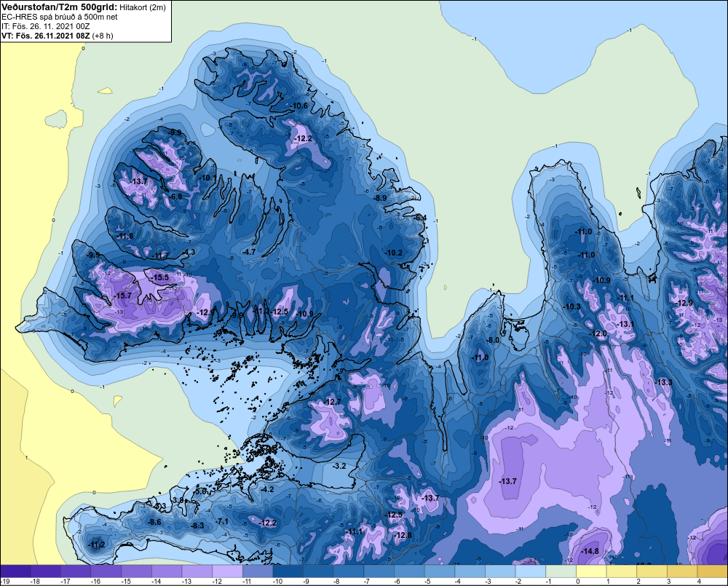
Task: Select the -13.3 temperature label
Action: (663, 382)
